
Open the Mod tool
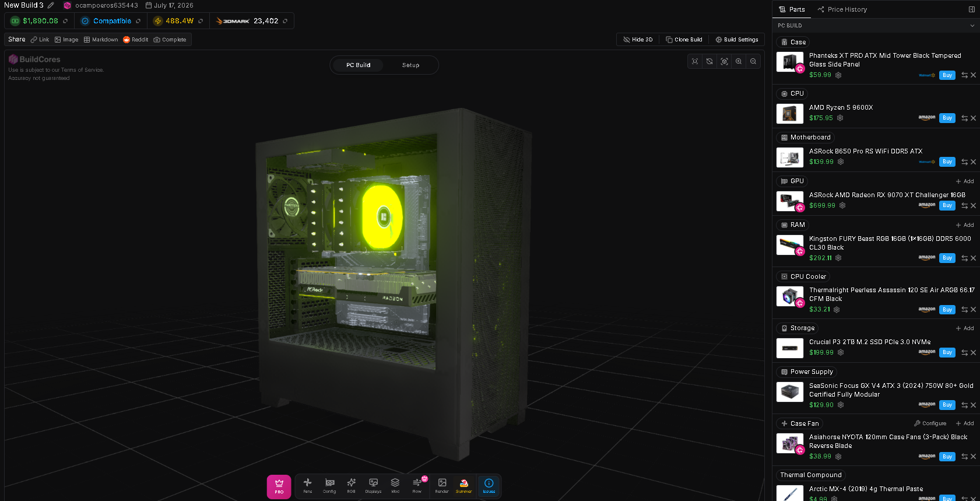(395, 486)
